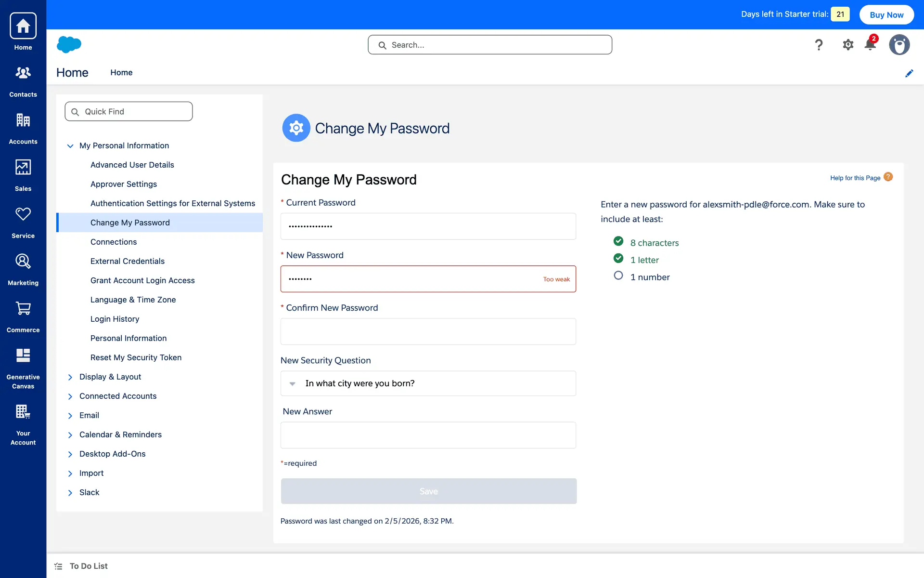Open Reset My Security Token page
Image resolution: width=924 pixels, height=578 pixels.
[136, 357]
